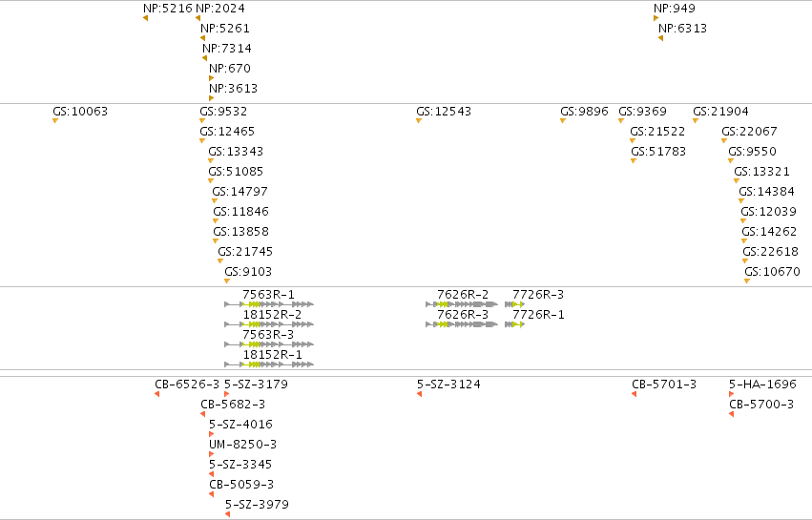Click the GS:21745 feature label
The height and width of the screenshot is (520, 812).
point(245,252)
